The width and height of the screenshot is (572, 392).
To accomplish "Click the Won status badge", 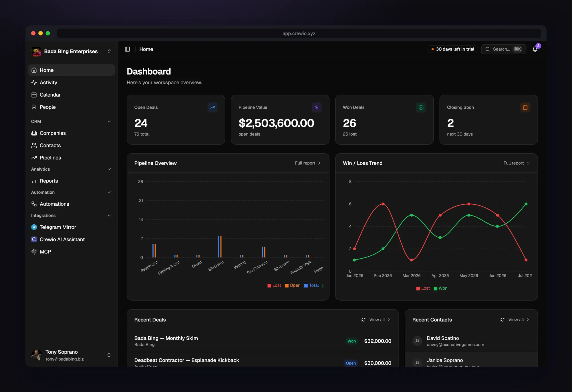I will coord(351,341).
